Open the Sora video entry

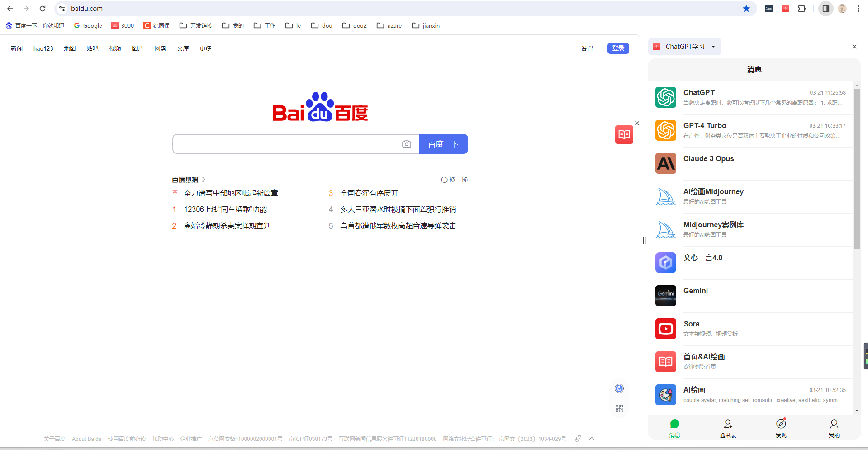[750, 329]
